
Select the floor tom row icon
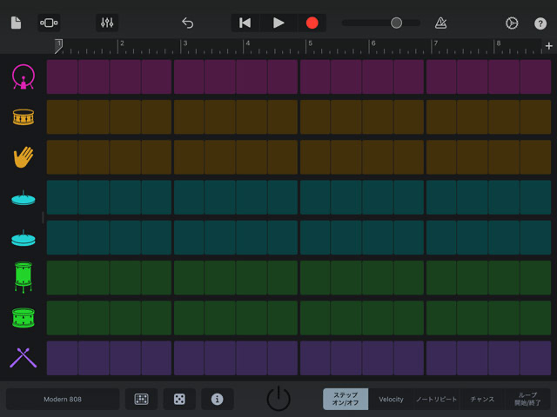click(x=23, y=277)
